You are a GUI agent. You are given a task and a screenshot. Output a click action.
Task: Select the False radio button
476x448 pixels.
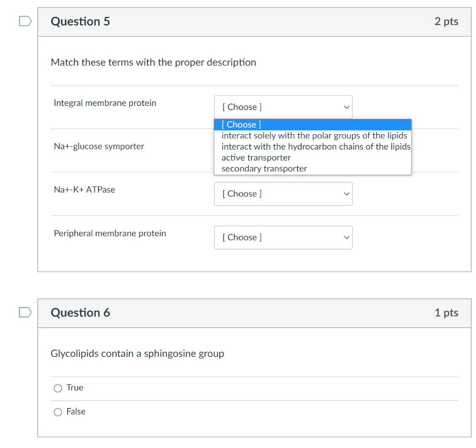(58, 412)
